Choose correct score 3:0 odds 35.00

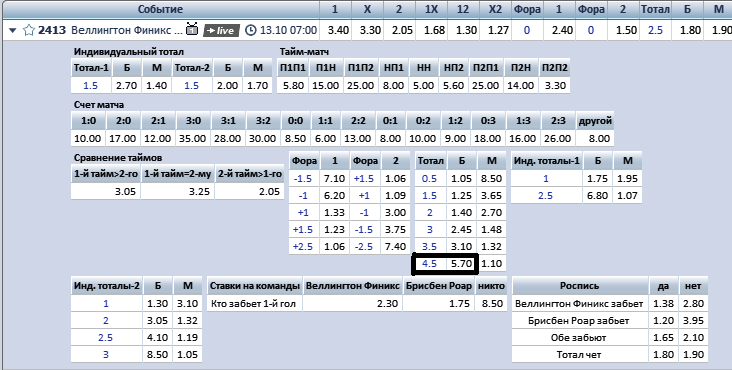coord(193,139)
